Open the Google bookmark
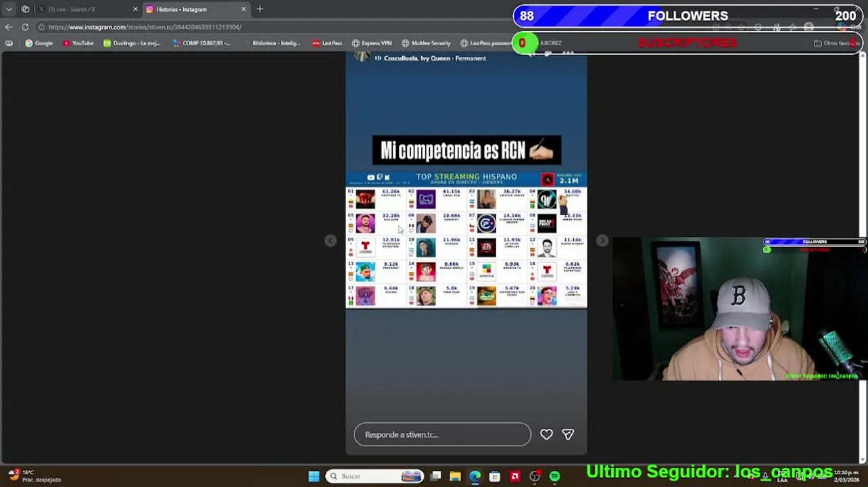Screen dimensions: 868x487 tap(39, 43)
